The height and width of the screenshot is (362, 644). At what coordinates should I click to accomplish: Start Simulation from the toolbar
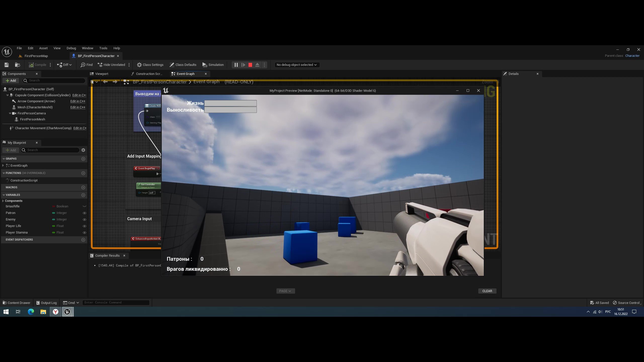(x=213, y=65)
